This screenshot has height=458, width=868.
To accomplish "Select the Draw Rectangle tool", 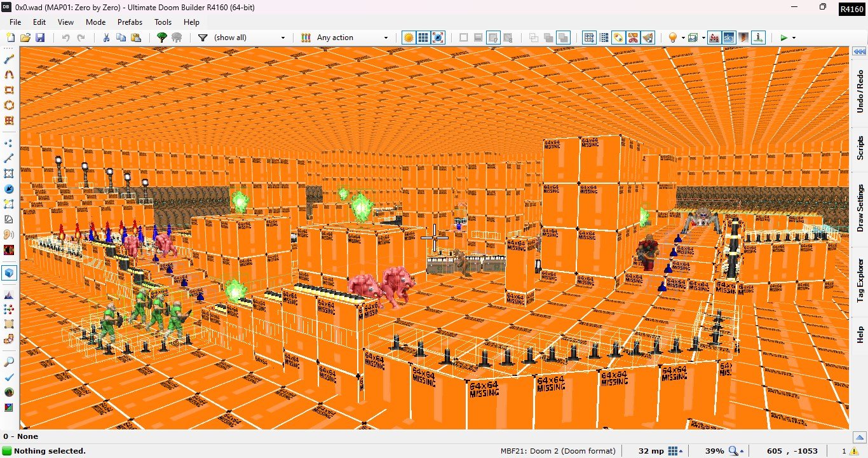I will coord(9,90).
